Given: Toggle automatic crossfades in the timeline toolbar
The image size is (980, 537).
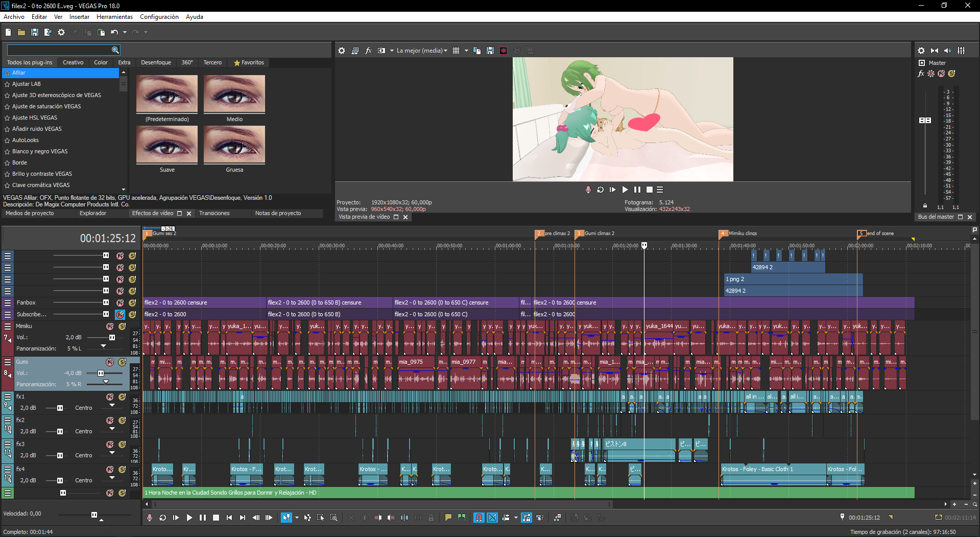Looking at the screenshot, I should tap(492, 518).
